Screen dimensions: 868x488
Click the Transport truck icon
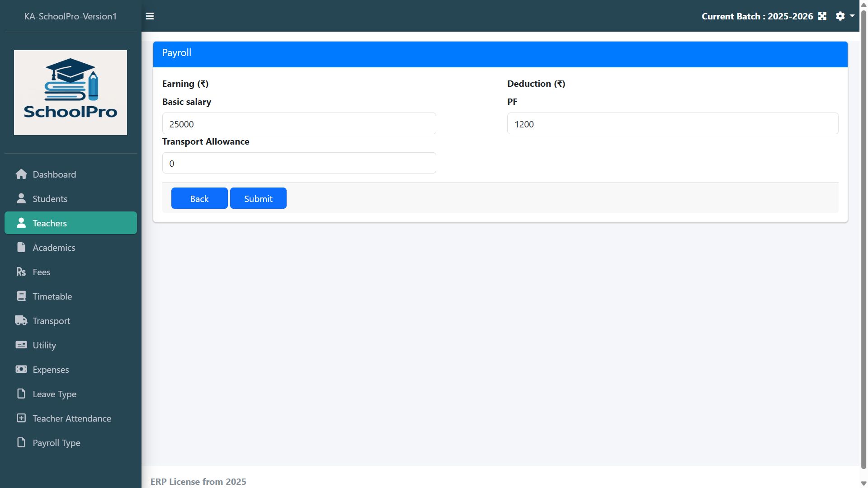tap(21, 321)
